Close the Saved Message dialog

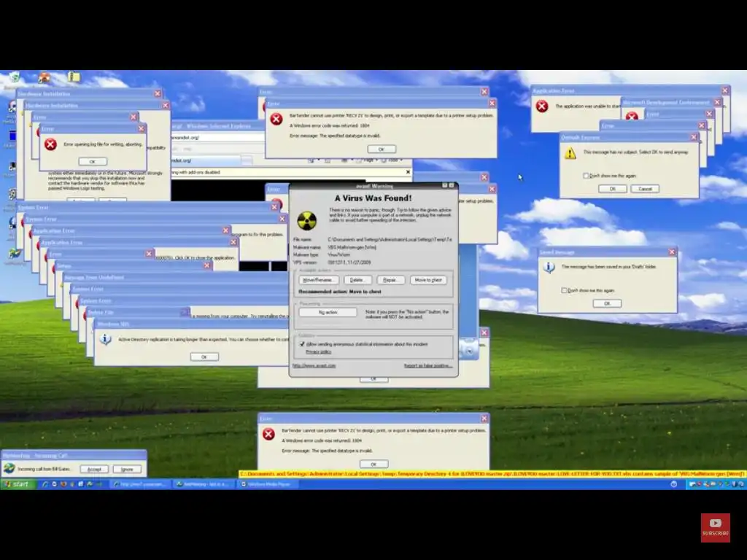(x=672, y=252)
